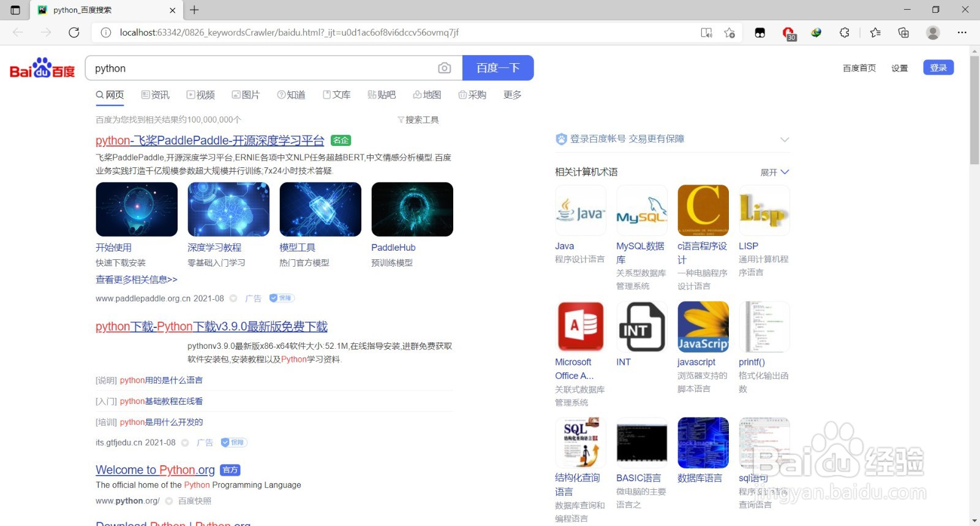Switch to 采购 tab
The width and height of the screenshot is (980, 526).
[472, 95]
